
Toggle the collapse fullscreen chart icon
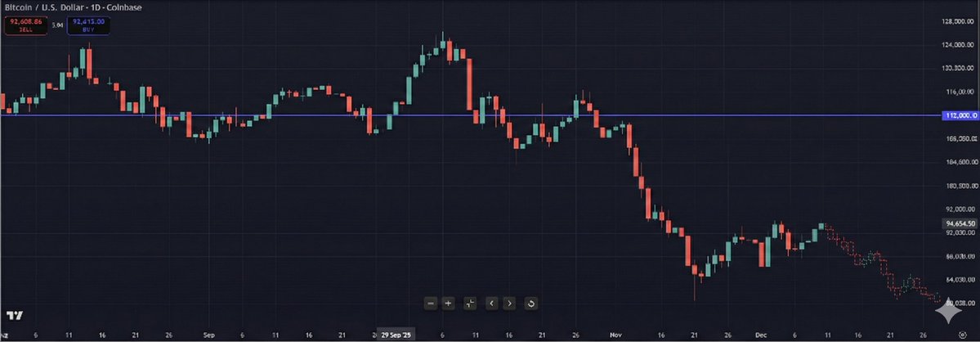pyautogui.click(x=470, y=304)
